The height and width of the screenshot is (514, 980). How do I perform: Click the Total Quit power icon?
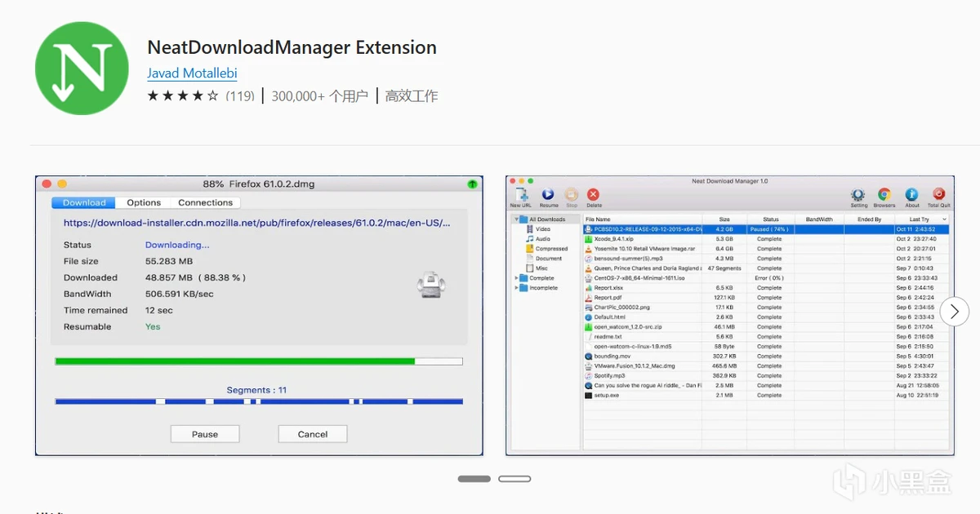coord(939,195)
